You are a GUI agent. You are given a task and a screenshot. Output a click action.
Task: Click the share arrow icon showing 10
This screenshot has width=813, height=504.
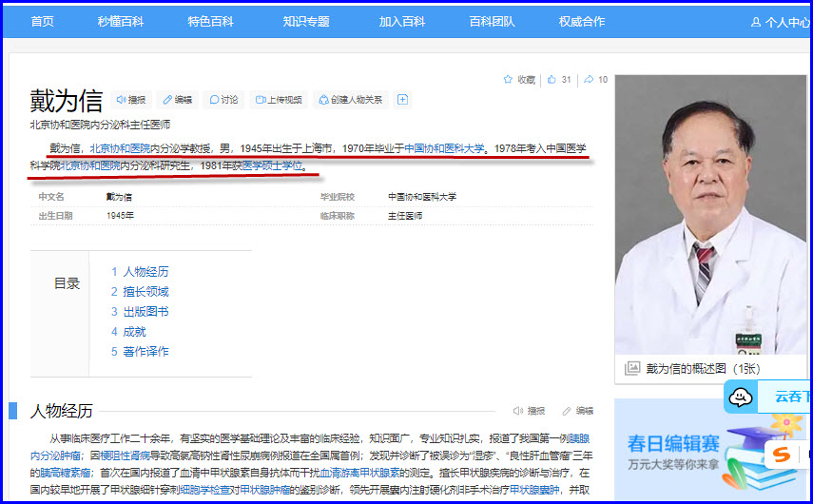click(x=589, y=80)
